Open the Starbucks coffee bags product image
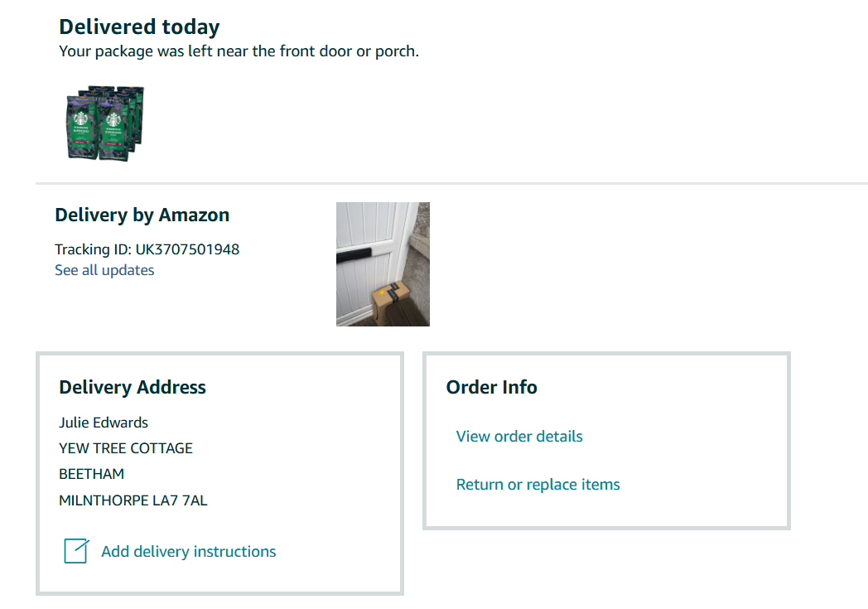 click(105, 122)
